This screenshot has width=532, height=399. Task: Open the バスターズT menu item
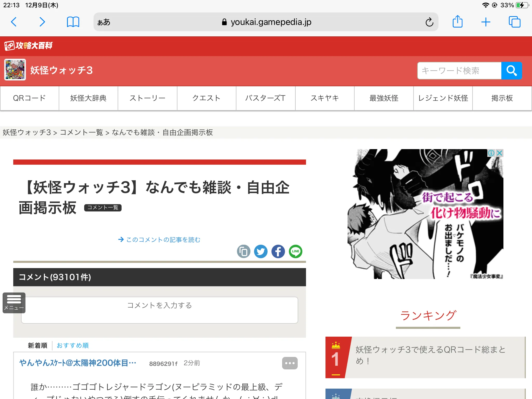266,98
